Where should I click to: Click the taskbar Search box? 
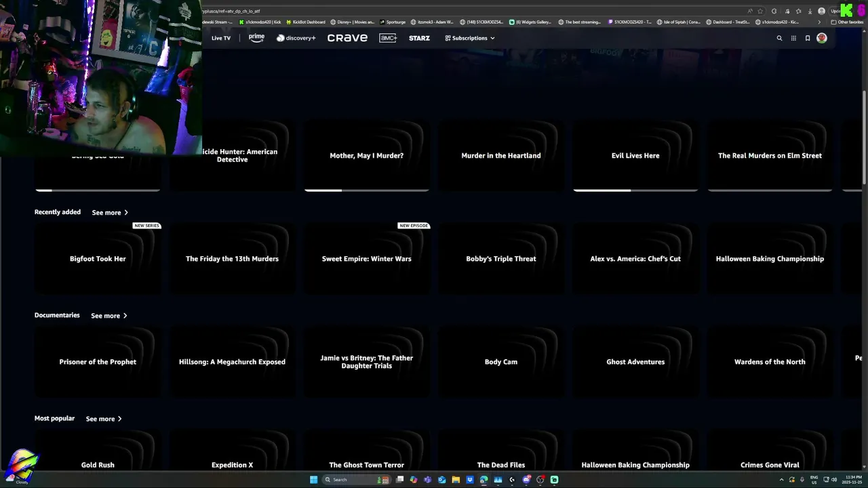coord(356,479)
